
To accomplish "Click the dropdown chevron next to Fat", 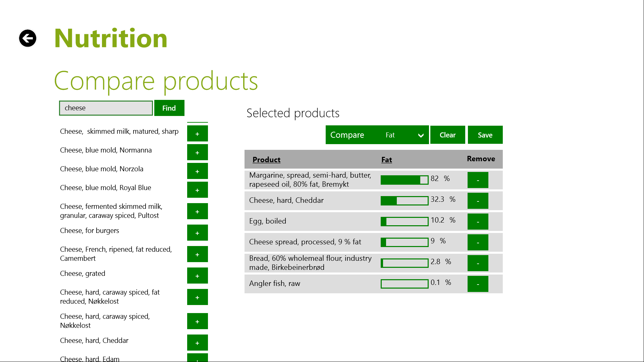I will coord(421,135).
